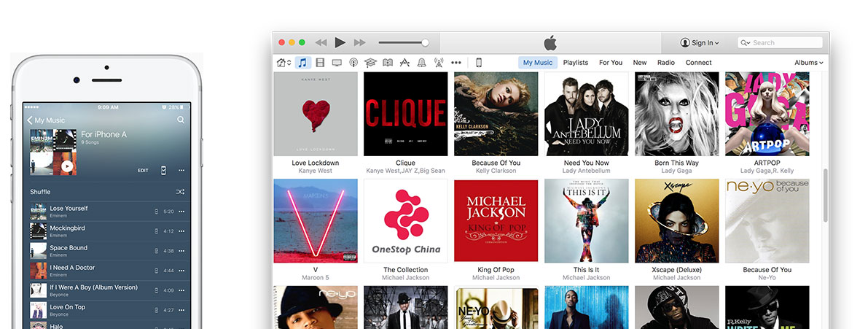Tap the Shuffle crossed-arrows icon on iPhone
The image size is (868, 329).
pyautogui.click(x=181, y=192)
